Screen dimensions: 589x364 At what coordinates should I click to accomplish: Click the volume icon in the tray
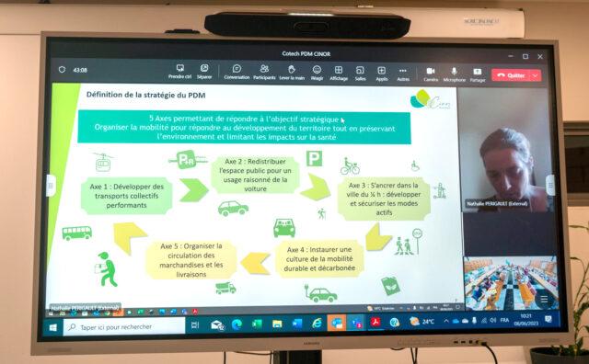(x=493, y=320)
